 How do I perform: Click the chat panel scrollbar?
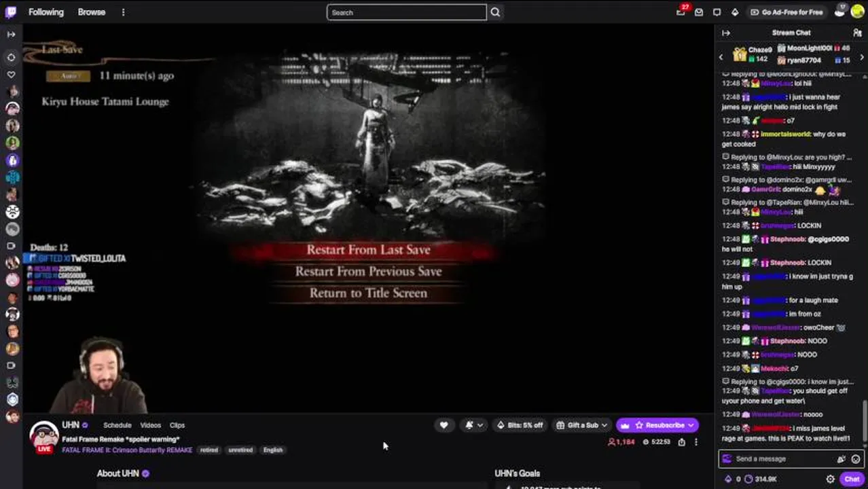coord(865,421)
